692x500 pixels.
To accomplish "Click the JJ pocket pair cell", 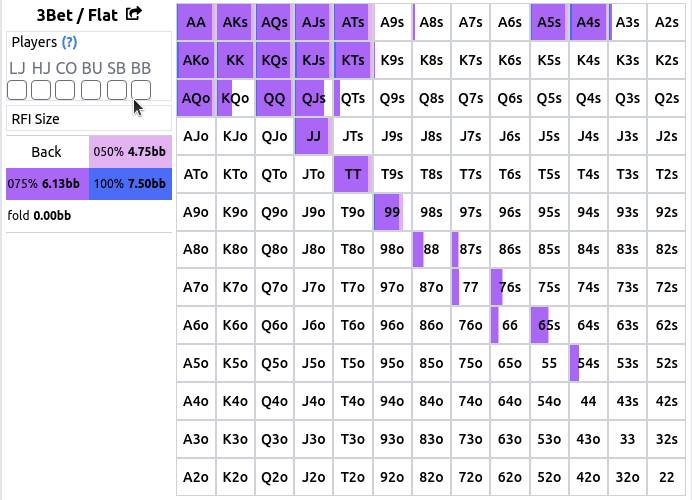I will click(314, 136).
